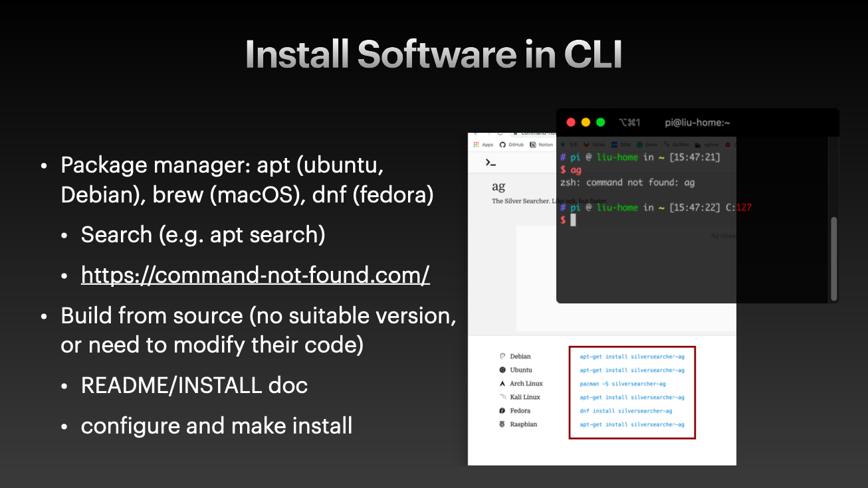Click the "ag" heading on the webpage

[x=498, y=187]
